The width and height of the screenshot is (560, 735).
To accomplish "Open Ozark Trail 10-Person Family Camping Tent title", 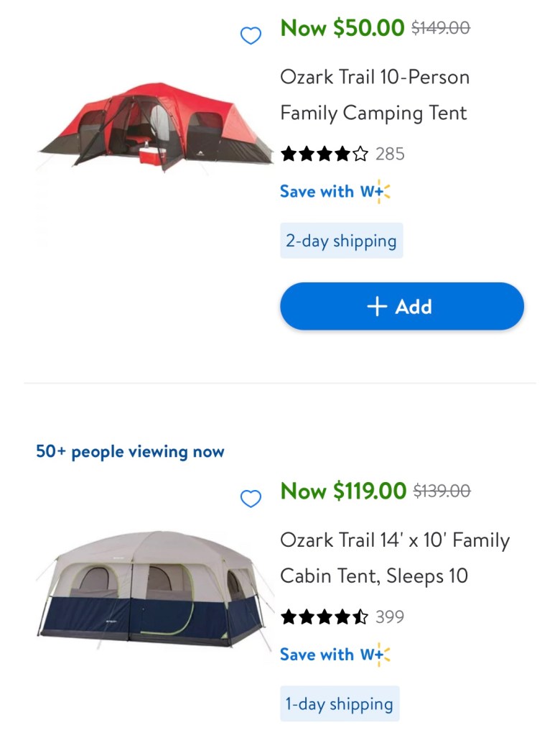I will pyautogui.click(x=375, y=95).
